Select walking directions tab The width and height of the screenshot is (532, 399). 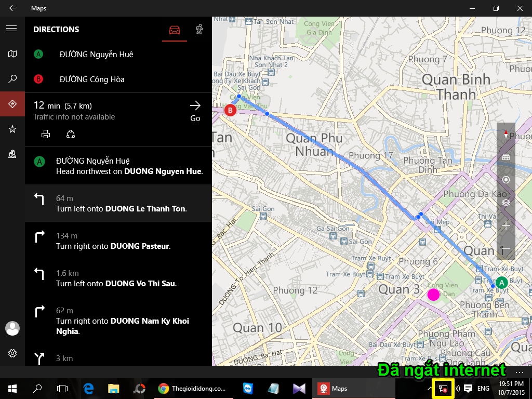(199, 30)
